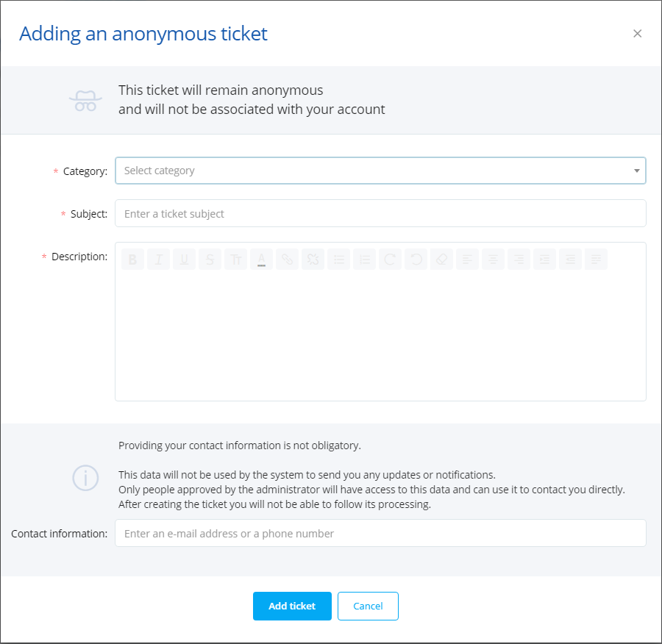Insert a bulleted list
This screenshot has width=662, height=644.
point(338,259)
